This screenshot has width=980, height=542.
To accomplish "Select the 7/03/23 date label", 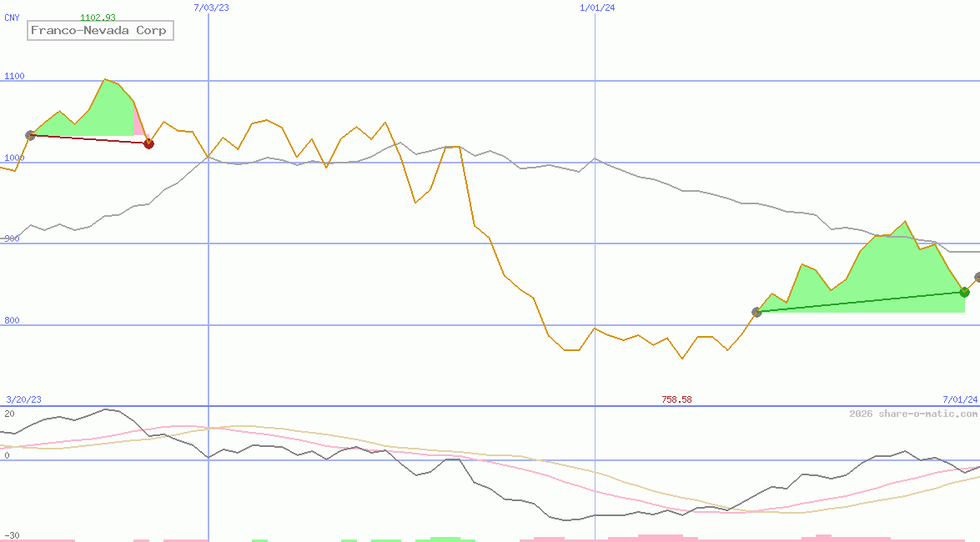I will [211, 8].
